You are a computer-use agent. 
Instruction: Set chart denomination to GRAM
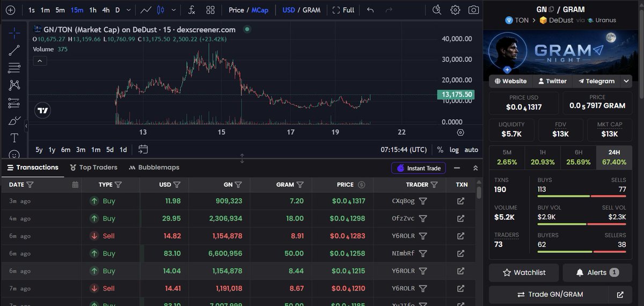point(311,10)
